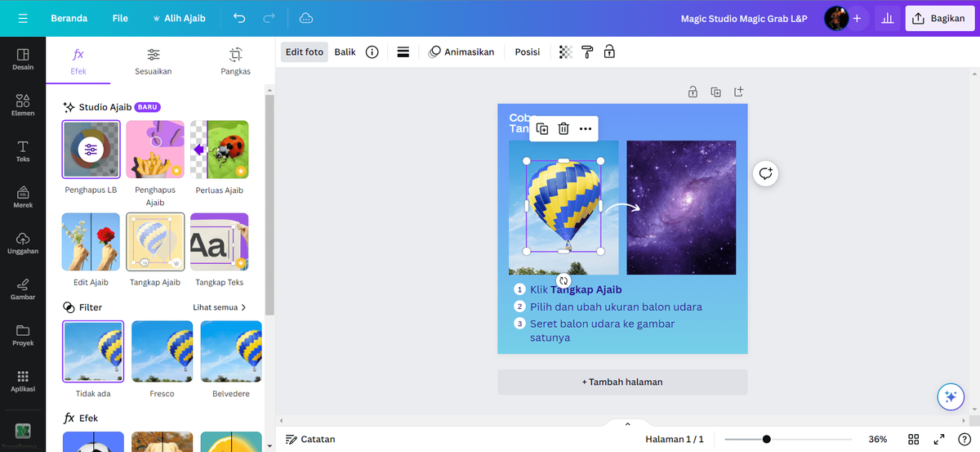Viewport: 980px width, 452px height.
Task: Click the undo arrow
Action: click(x=239, y=18)
